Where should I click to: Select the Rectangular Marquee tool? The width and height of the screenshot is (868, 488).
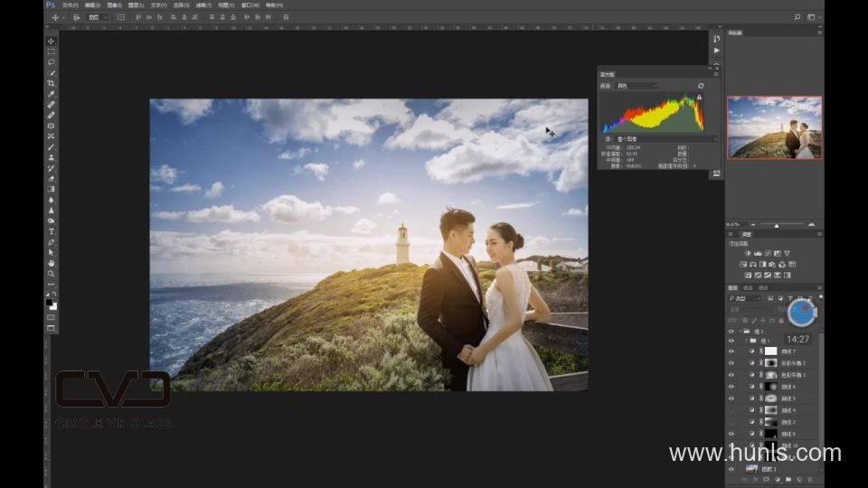point(51,52)
